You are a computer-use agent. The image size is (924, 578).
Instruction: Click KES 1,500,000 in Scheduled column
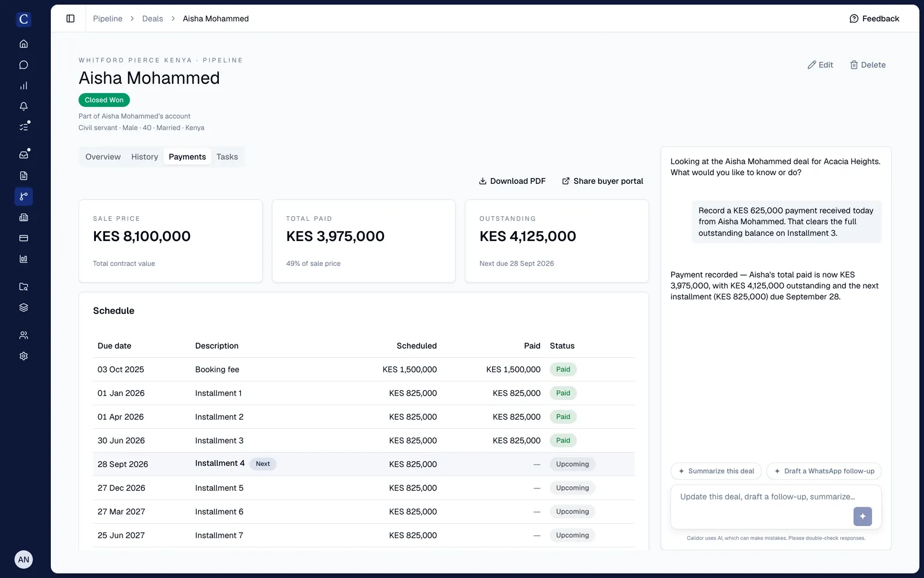[x=409, y=369]
